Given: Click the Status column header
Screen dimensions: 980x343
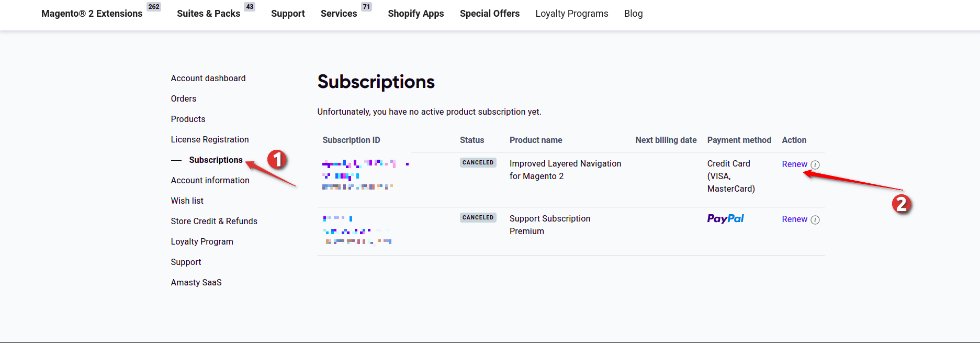Looking at the screenshot, I should click(x=472, y=140).
